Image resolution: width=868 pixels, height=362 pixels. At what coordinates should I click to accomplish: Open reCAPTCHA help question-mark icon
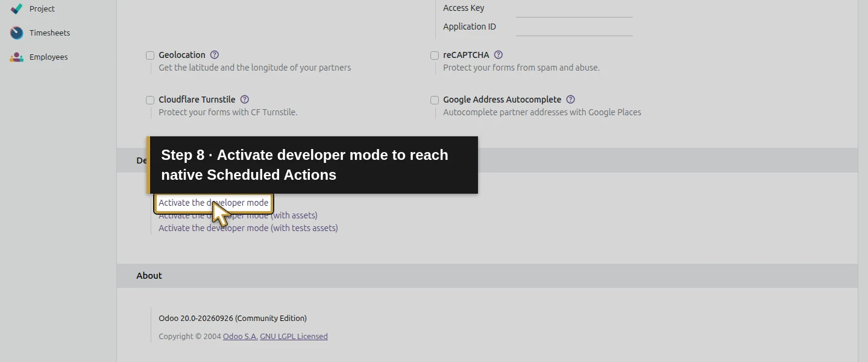(x=498, y=55)
